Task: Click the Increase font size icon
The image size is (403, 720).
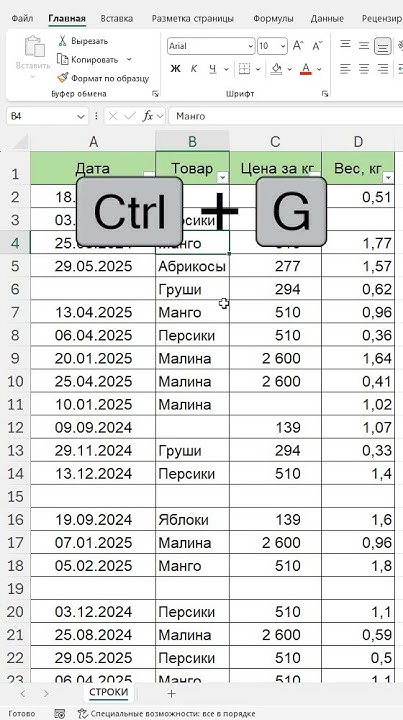Action: (298, 46)
